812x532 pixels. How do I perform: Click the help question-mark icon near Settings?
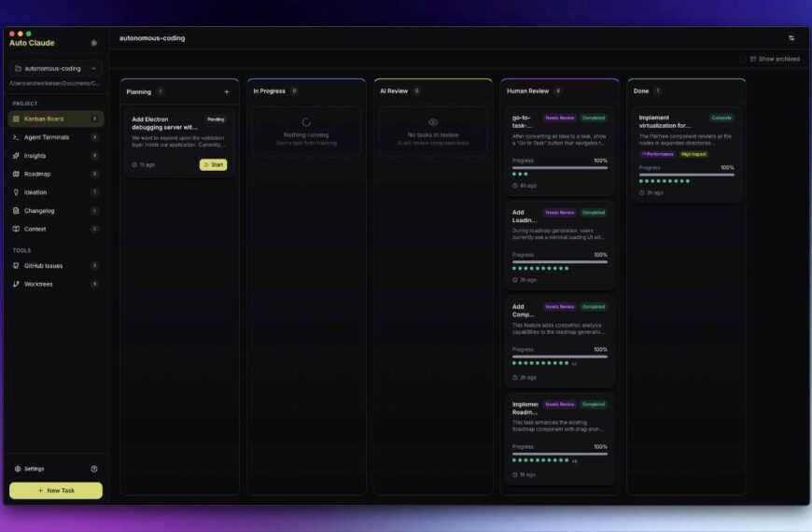click(93, 469)
